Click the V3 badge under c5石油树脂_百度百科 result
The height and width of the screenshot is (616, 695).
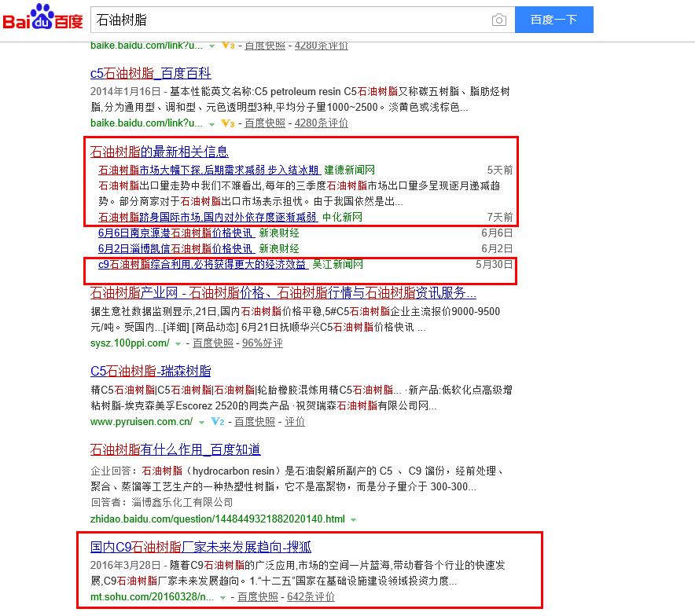[x=228, y=123]
